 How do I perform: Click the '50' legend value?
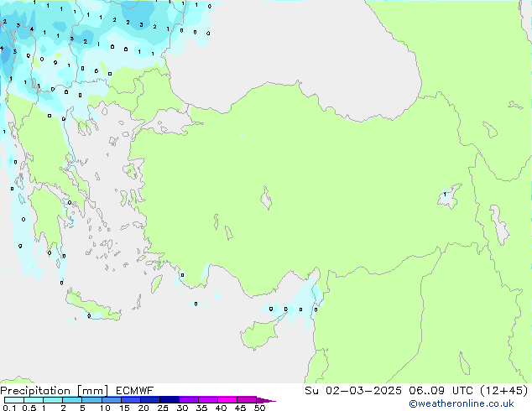[259, 408]
